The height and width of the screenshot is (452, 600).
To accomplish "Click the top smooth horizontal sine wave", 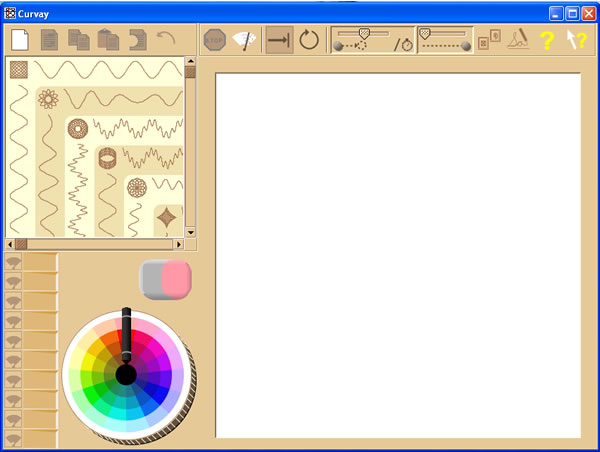I will coord(108,69).
